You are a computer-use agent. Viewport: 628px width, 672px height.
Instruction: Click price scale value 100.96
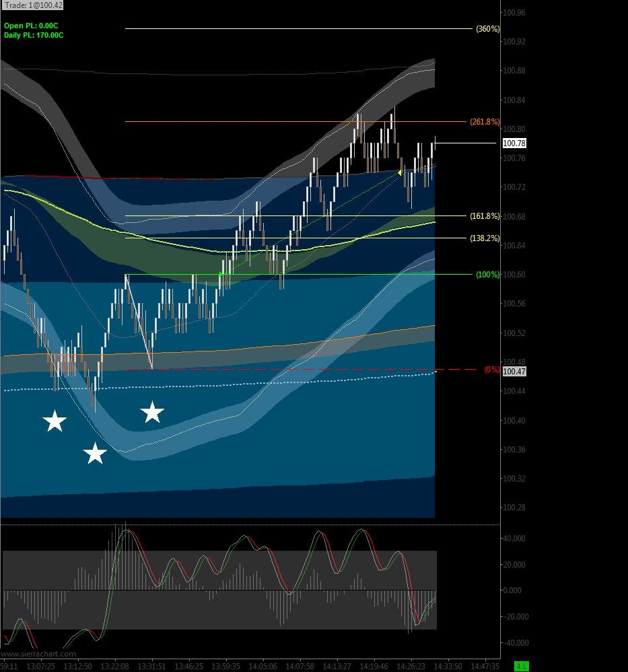514,12
